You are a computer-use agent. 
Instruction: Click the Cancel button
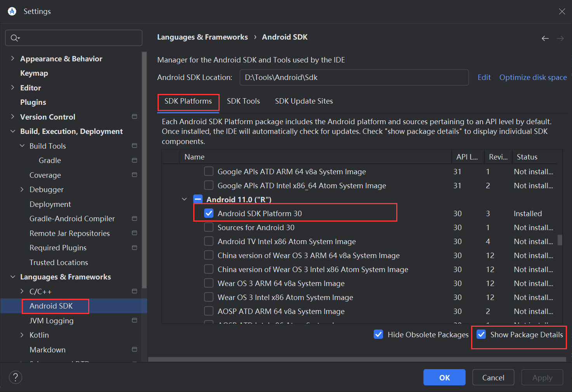point(493,377)
